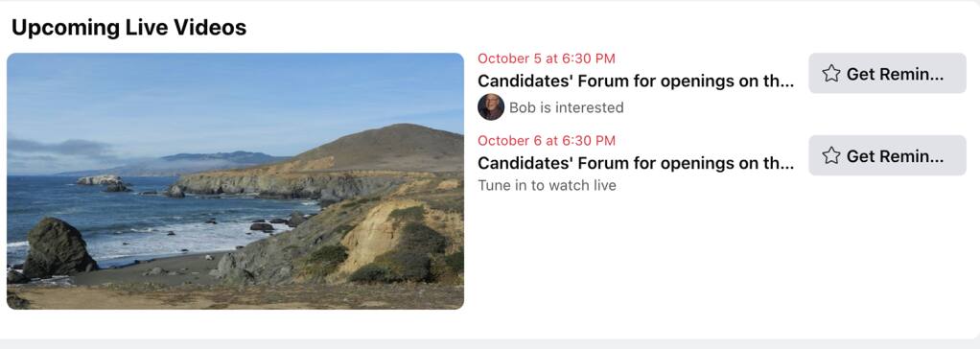The width and height of the screenshot is (980, 349).
Task: Get a reminder for October 6 forum
Action: coord(888,155)
